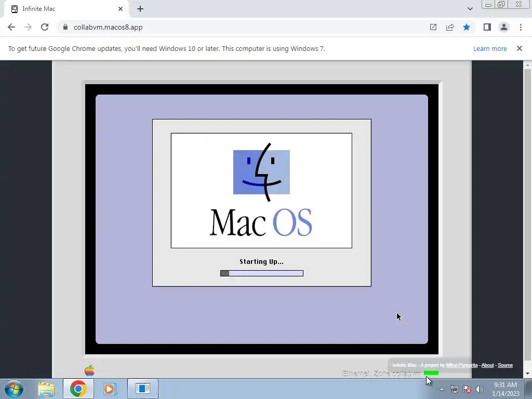The width and height of the screenshot is (532, 399).
Task: Click the Mac OS startup logo
Action: pyautogui.click(x=261, y=190)
